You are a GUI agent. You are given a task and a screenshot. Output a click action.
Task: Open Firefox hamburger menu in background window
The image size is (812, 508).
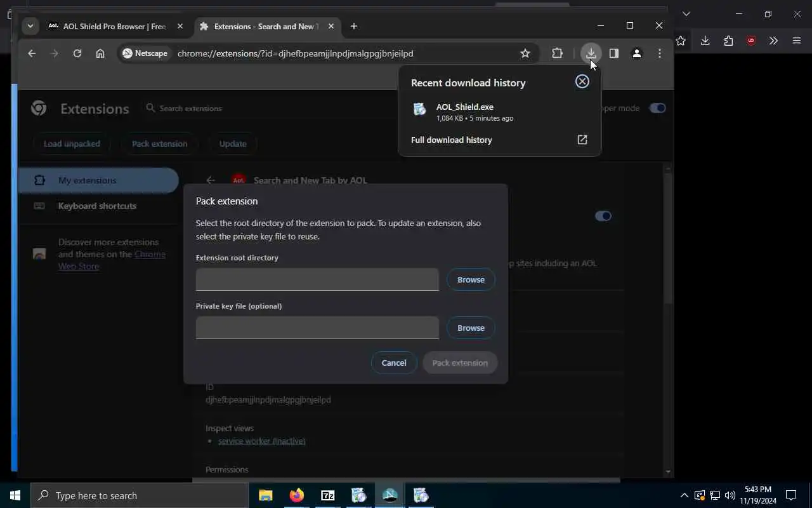[797, 41]
